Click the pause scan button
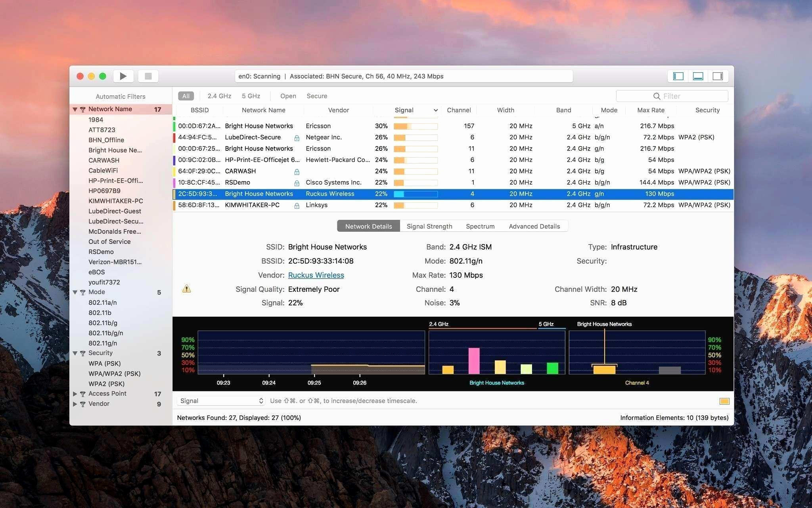Viewport: 812px width, 508px height. 149,75
